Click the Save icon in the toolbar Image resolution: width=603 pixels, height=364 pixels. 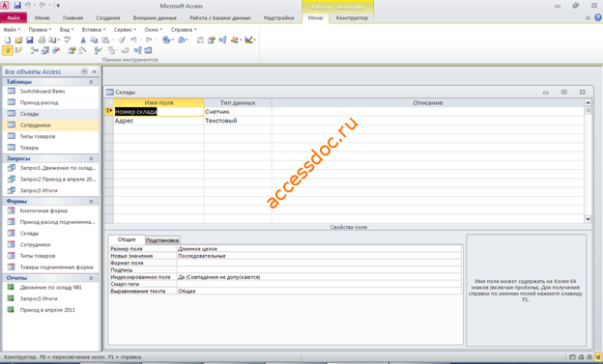coord(30,40)
